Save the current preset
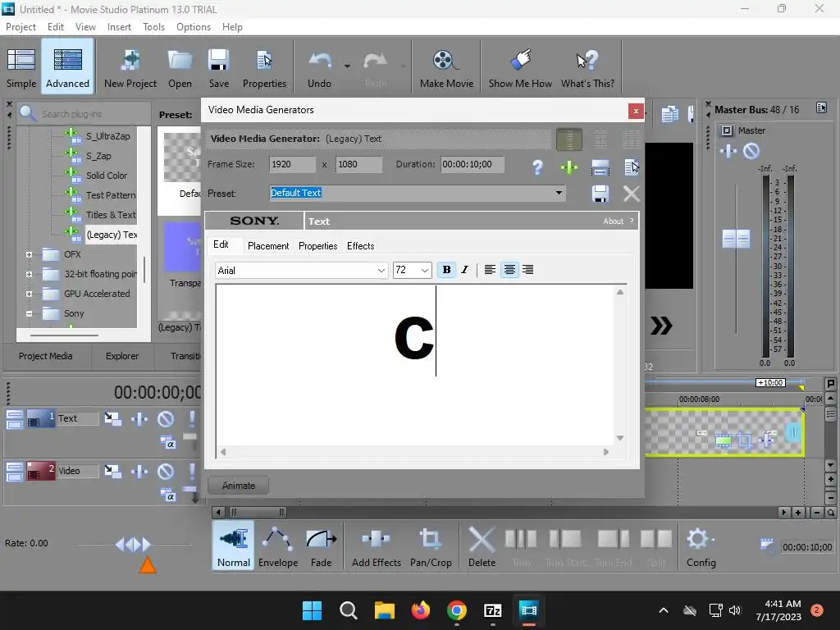Screen dimensions: 840x630 tap(600, 194)
